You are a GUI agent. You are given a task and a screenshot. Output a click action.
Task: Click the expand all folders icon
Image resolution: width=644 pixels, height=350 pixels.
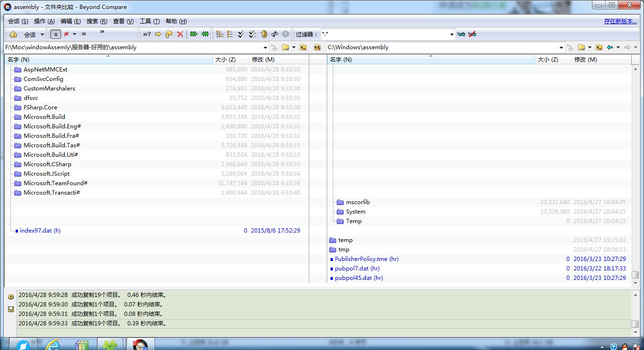(220, 34)
